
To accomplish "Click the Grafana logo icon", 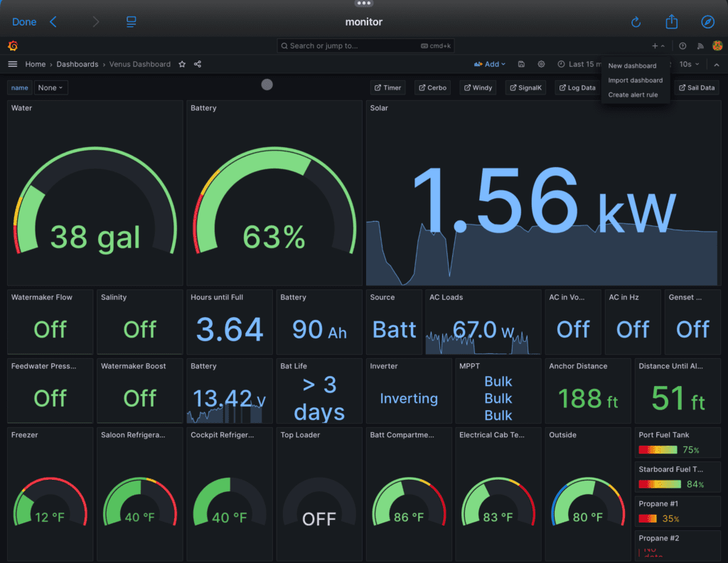I will 13,46.
